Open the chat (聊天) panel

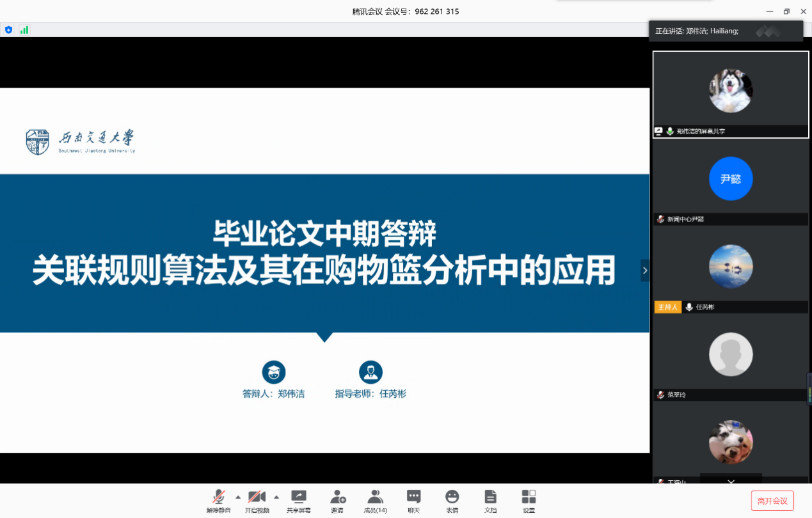point(414,500)
